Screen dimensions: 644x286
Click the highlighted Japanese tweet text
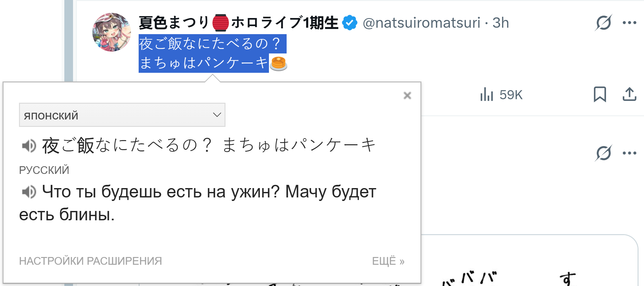tap(212, 53)
